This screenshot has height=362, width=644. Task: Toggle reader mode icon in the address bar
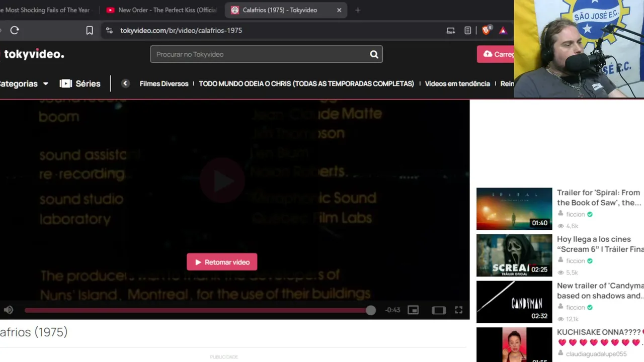(x=468, y=30)
